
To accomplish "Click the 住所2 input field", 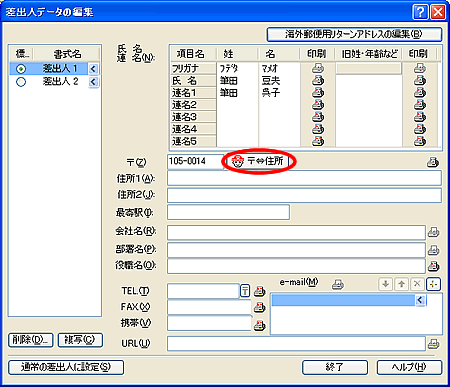I will pos(304,195).
